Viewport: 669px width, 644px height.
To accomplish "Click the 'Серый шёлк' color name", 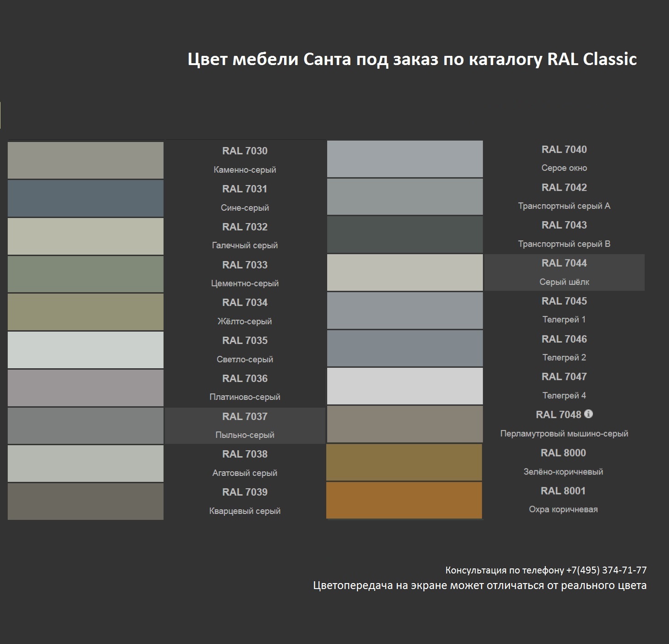I will 564,282.
